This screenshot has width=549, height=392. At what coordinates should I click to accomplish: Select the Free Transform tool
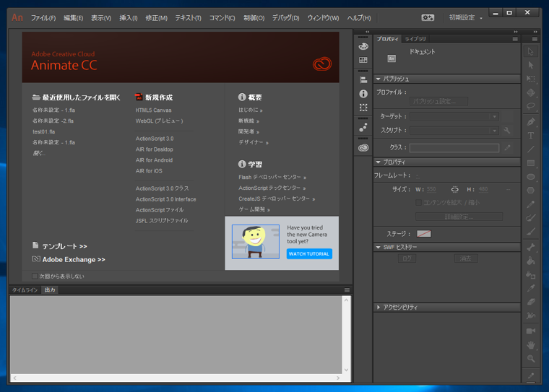[531, 79]
